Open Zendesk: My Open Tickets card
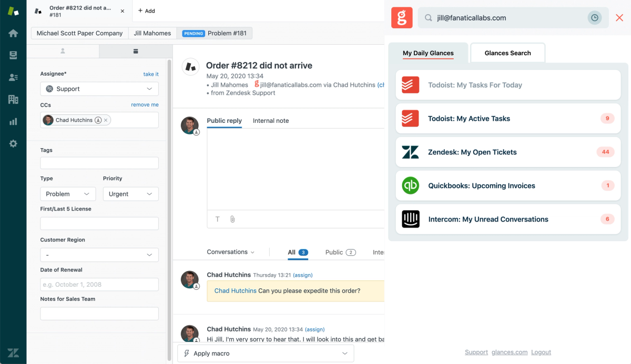Screen dimensions: 631x364 click(508, 152)
